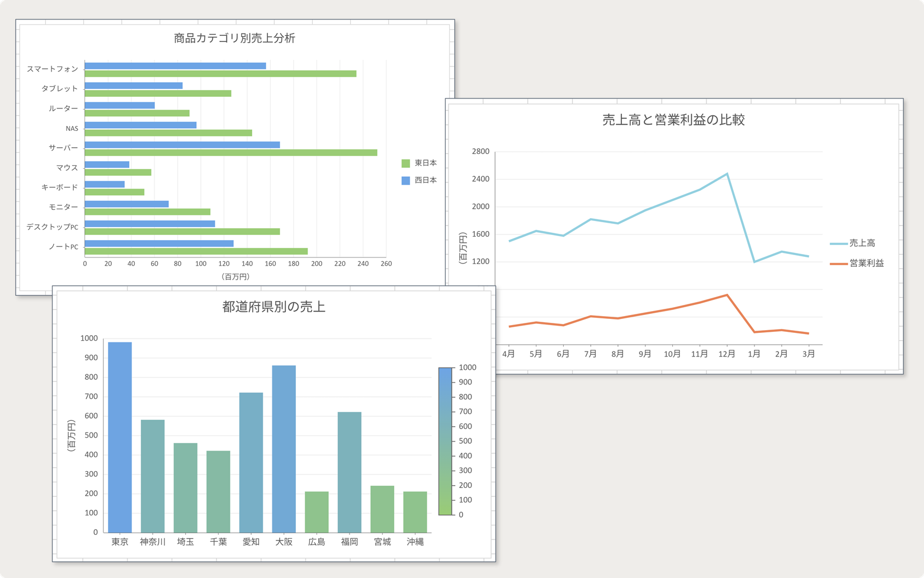Click the gradient color scale bar
Viewport: 924px width, 578px height.
445,441
